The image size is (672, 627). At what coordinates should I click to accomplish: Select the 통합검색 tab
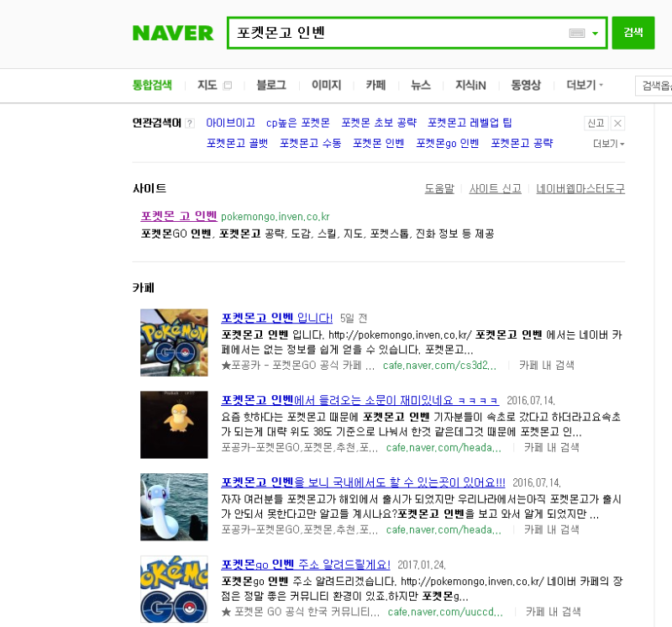(152, 85)
